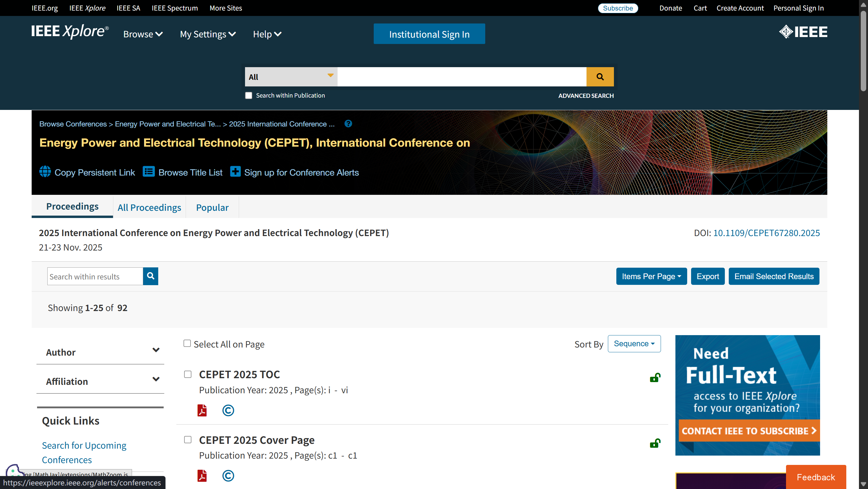Expand the Affiliation filter section
The height and width of the screenshot is (489, 868).
(x=100, y=381)
